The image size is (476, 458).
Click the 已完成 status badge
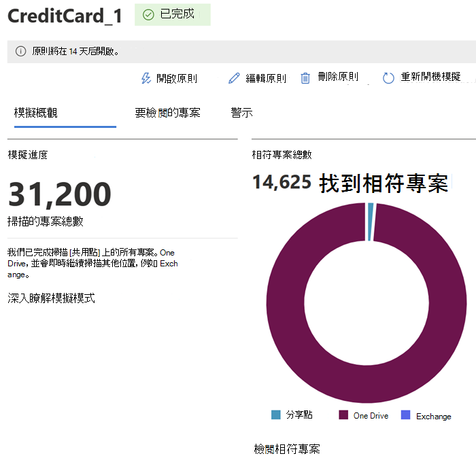point(173,14)
